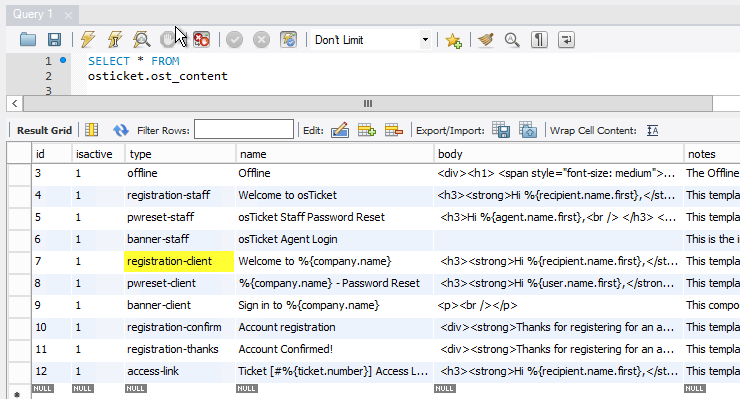
Task: Select the new-row asterisk row header
Action: [18, 392]
